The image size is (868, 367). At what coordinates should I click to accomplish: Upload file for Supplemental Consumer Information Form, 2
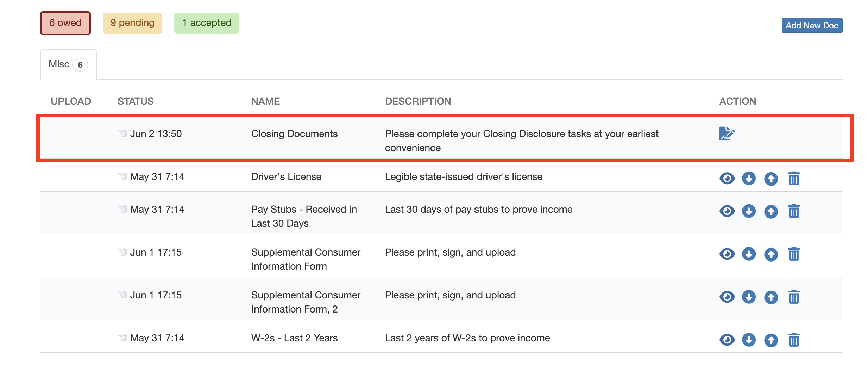pos(771,297)
